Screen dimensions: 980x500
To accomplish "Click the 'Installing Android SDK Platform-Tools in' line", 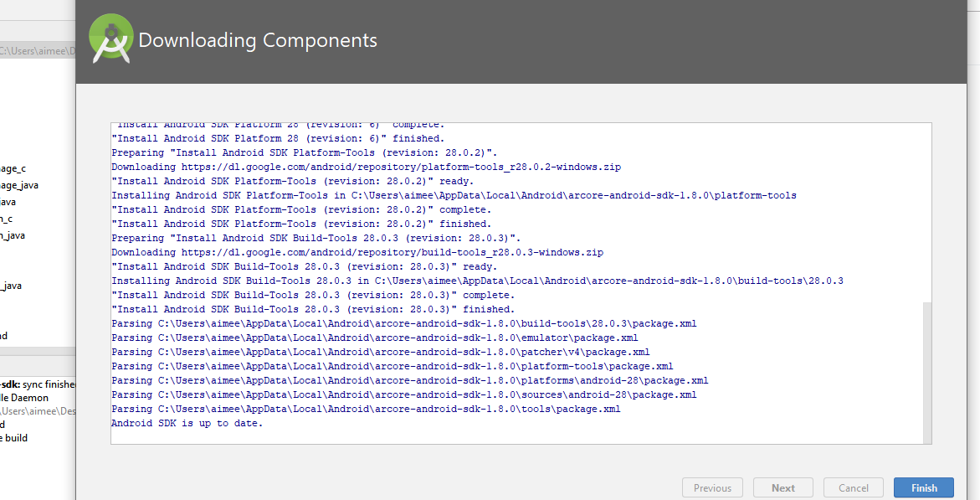I will (x=454, y=195).
